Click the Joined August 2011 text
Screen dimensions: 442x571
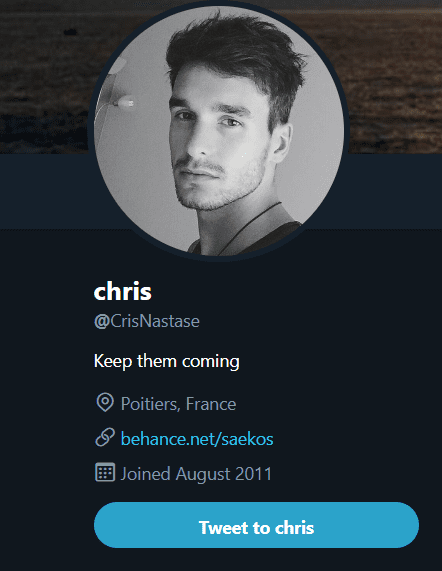click(196, 474)
